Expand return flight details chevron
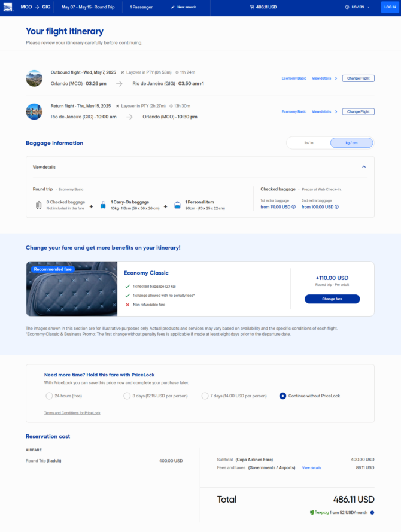 point(336,112)
